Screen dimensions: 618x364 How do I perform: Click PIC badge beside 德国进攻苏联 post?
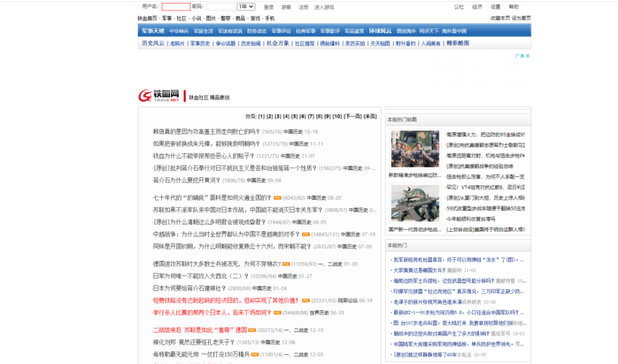click(286, 264)
